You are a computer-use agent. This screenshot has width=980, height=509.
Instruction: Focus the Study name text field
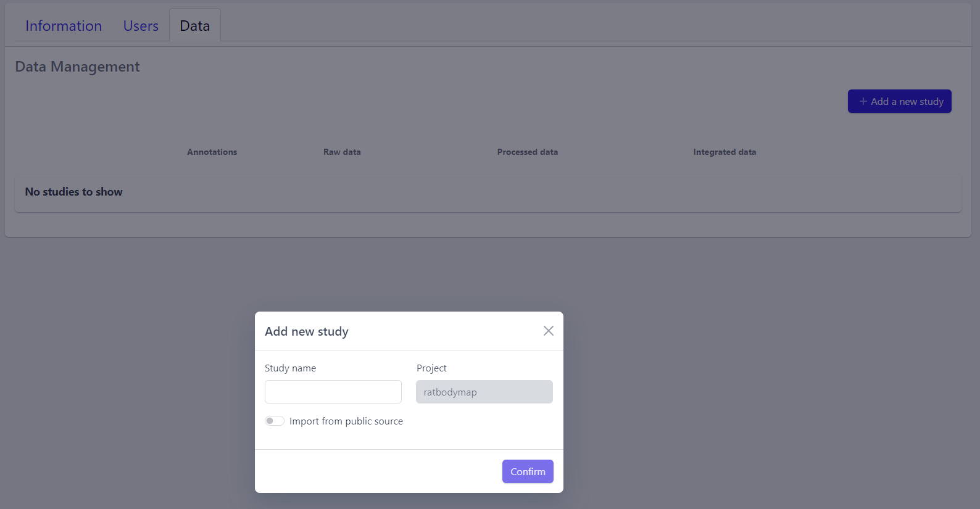[333, 392]
